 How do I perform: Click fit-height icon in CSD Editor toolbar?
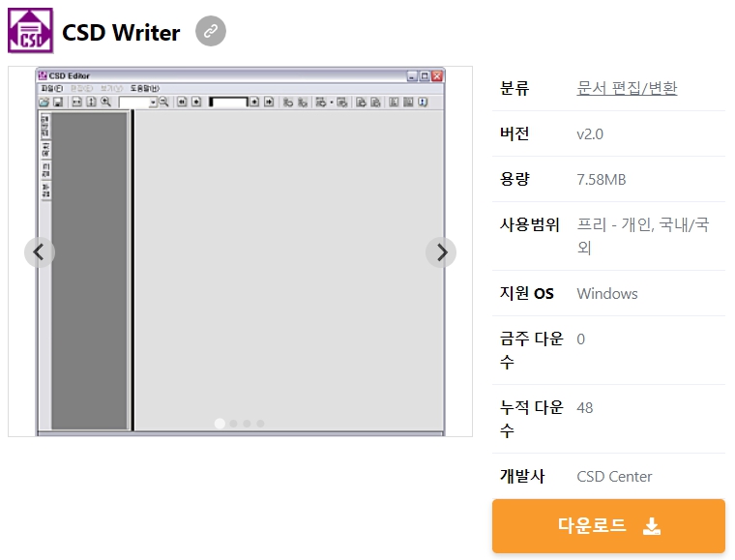coord(92,103)
